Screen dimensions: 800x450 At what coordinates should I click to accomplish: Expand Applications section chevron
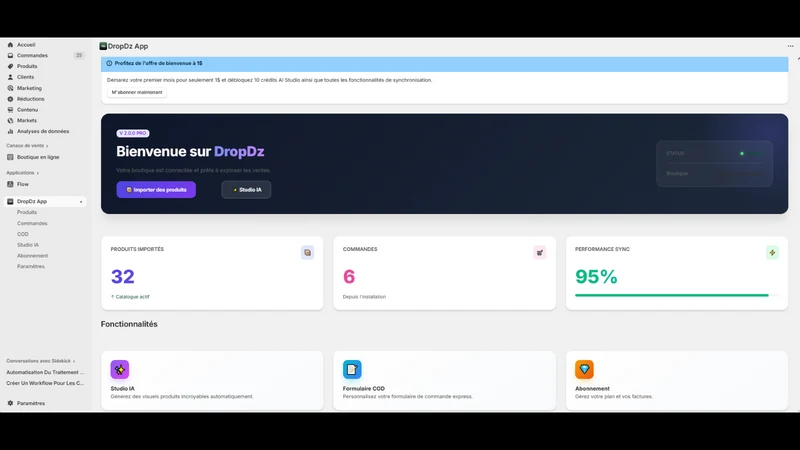38,173
